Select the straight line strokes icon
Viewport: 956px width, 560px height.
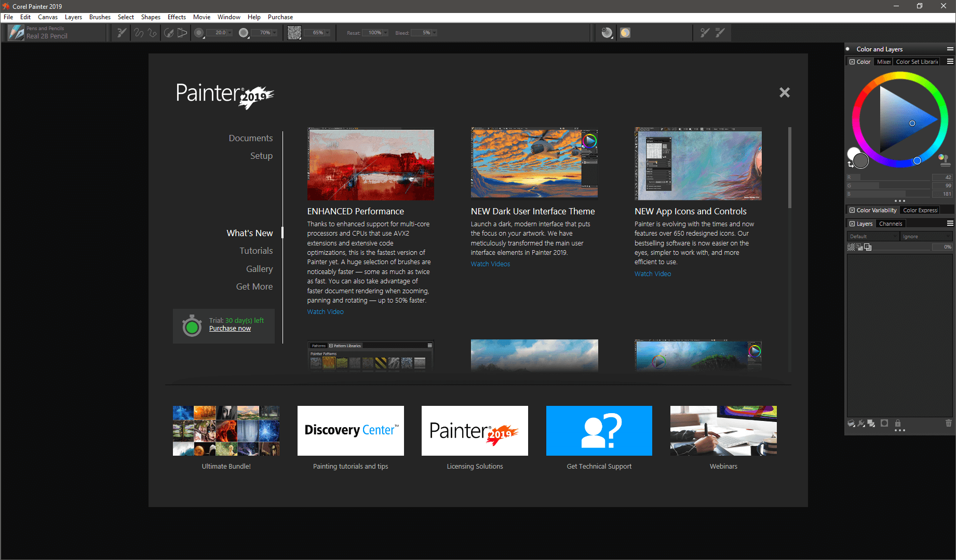(152, 33)
